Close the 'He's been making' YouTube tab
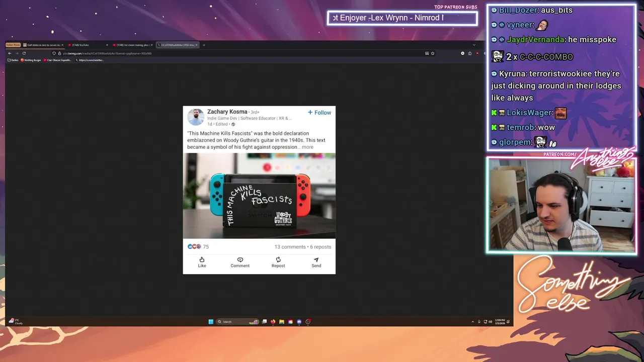Screen dimensions: 644x362 pyautogui.click(x=151, y=45)
